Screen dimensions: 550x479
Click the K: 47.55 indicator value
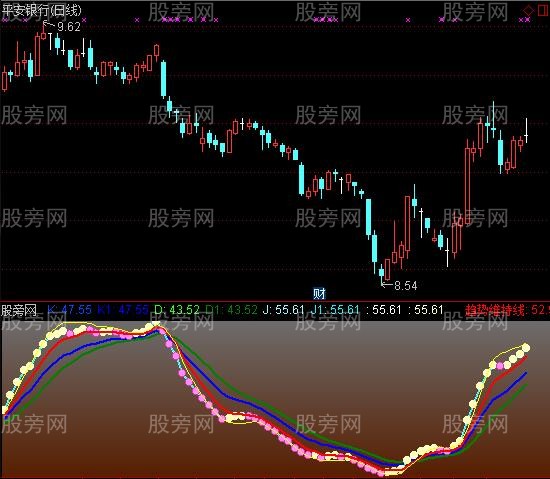[x=69, y=310]
